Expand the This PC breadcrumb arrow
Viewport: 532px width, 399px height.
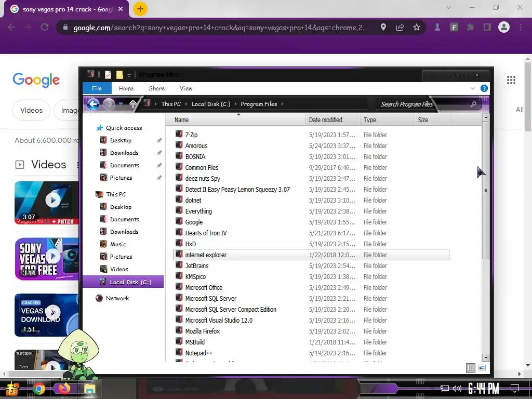point(187,104)
